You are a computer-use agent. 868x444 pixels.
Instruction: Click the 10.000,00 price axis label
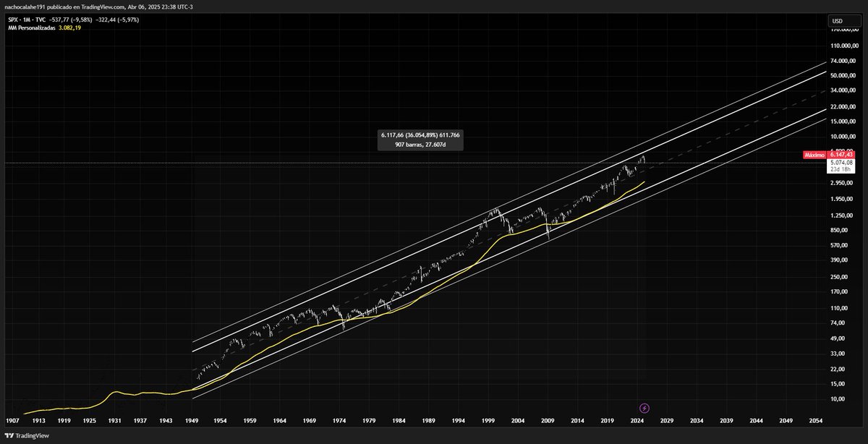pos(843,136)
